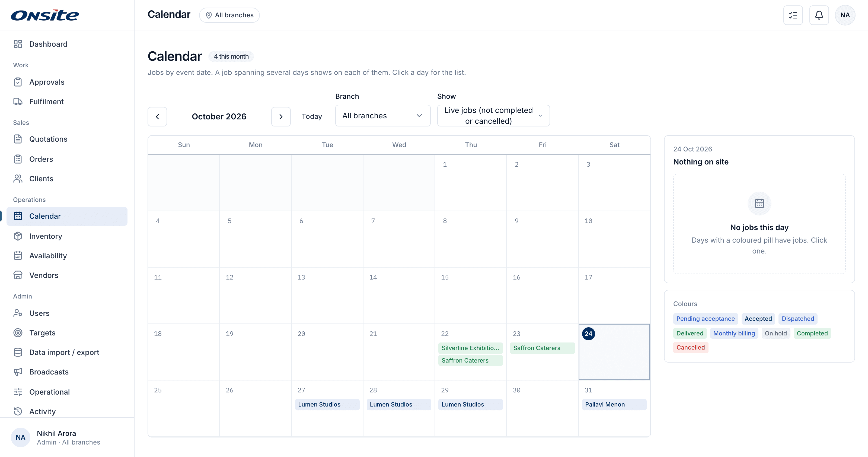Click the Accepted colour pill
Image resolution: width=868 pixels, height=457 pixels.
758,319
